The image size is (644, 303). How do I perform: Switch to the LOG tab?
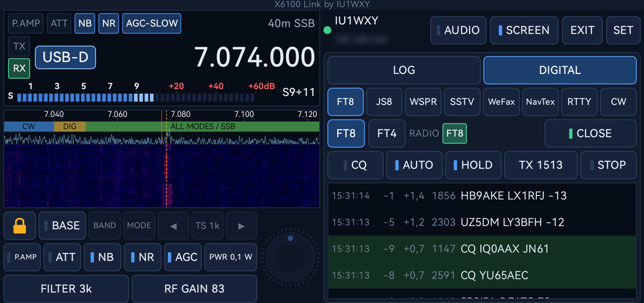click(x=404, y=70)
